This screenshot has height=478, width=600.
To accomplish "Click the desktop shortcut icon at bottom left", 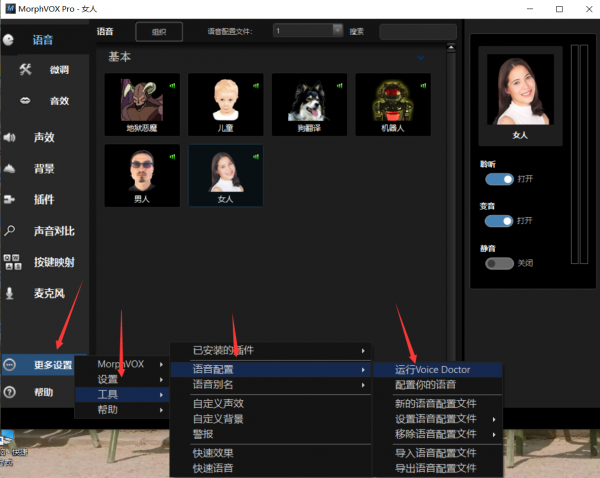I will coord(8,437).
